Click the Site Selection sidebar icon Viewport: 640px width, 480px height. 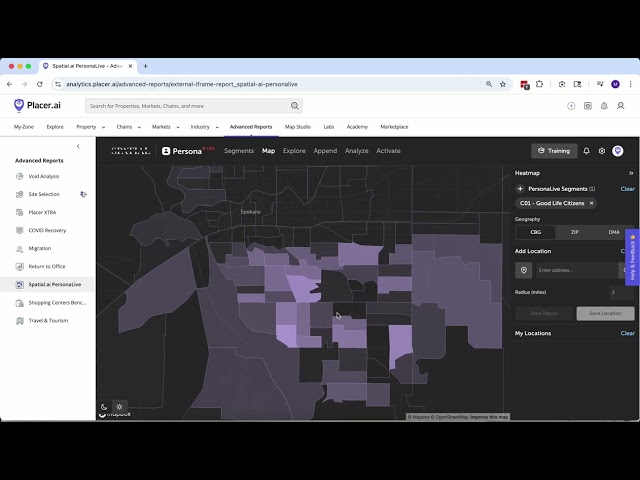[20, 194]
